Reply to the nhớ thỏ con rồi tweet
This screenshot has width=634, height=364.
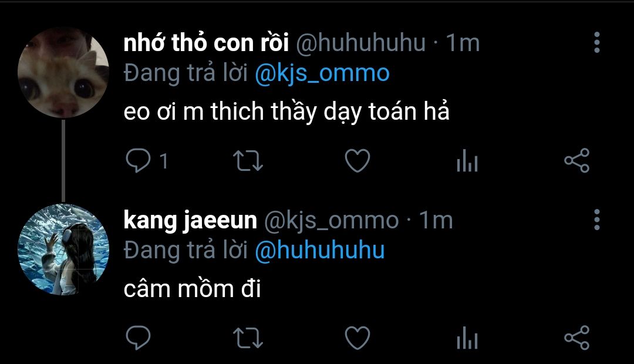click(139, 161)
